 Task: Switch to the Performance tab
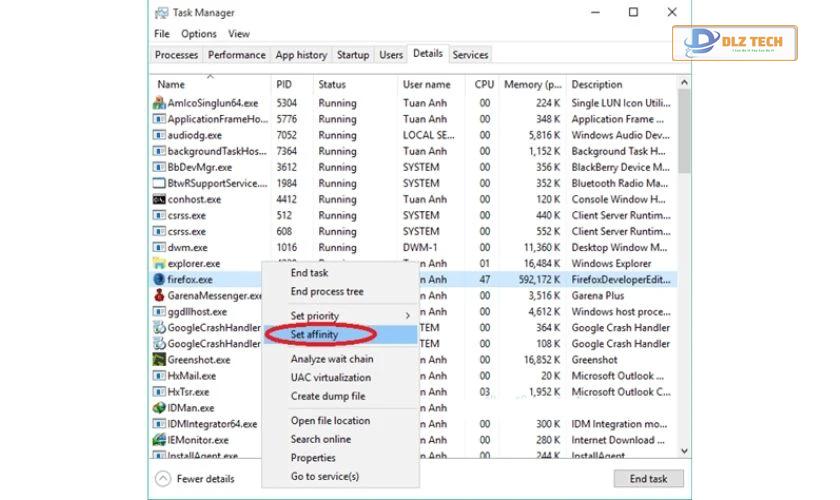click(237, 55)
